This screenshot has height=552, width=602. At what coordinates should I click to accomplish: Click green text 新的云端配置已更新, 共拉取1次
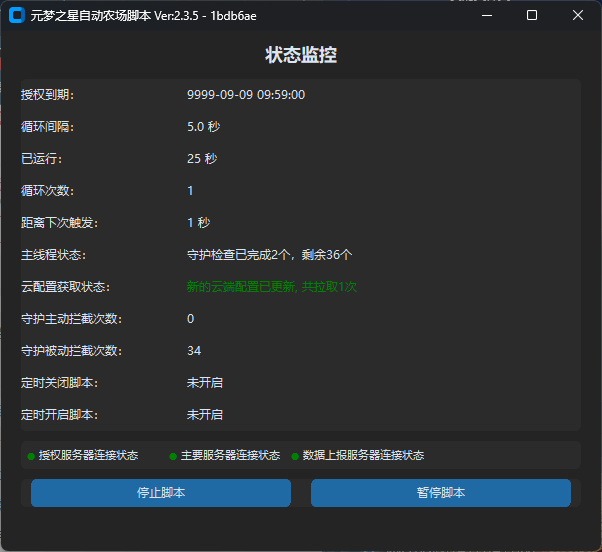[x=272, y=287]
